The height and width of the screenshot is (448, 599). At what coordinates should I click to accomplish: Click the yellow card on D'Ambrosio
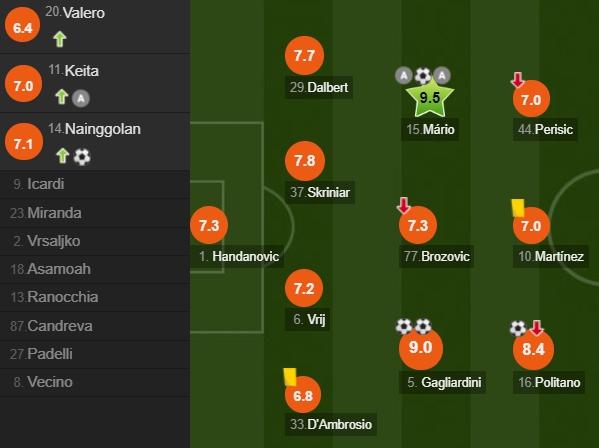tap(290, 377)
